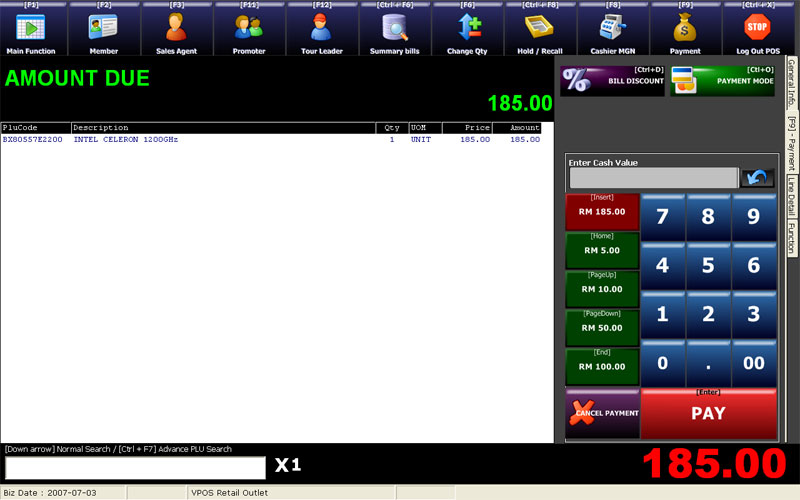Screen dimensions: 800x500
Task: Open the Main Function menu icon
Action: pyautogui.click(x=32, y=28)
